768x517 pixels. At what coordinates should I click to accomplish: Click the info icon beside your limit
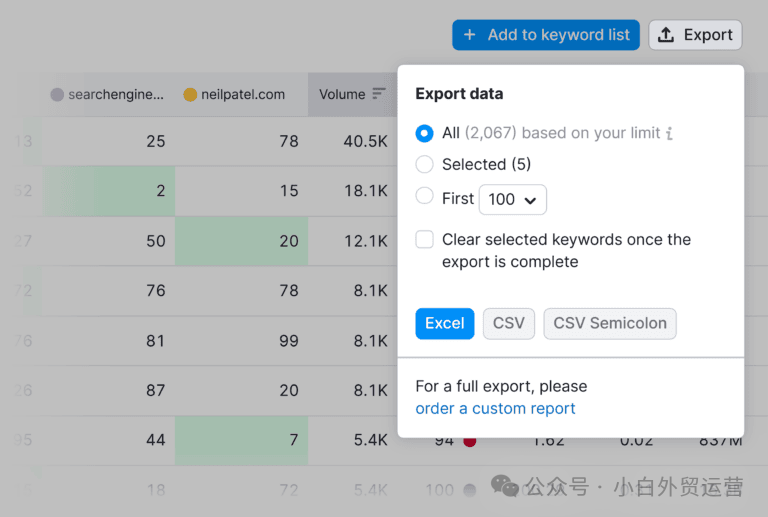670,133
